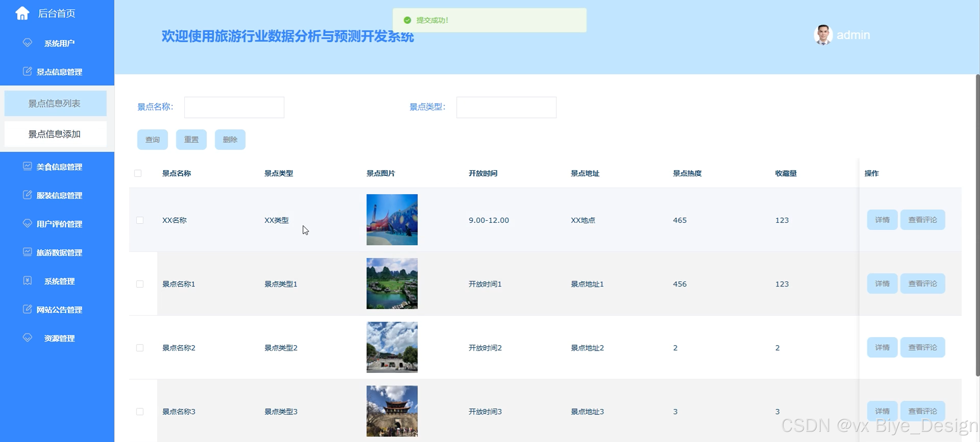Click the chart icon next to 美食信息管理
Screen dimensions: 980x442
[x=27, y=166]
